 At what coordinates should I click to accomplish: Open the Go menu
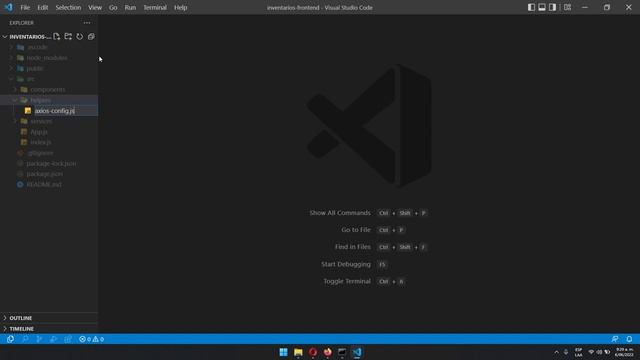[x=113, y=7]
